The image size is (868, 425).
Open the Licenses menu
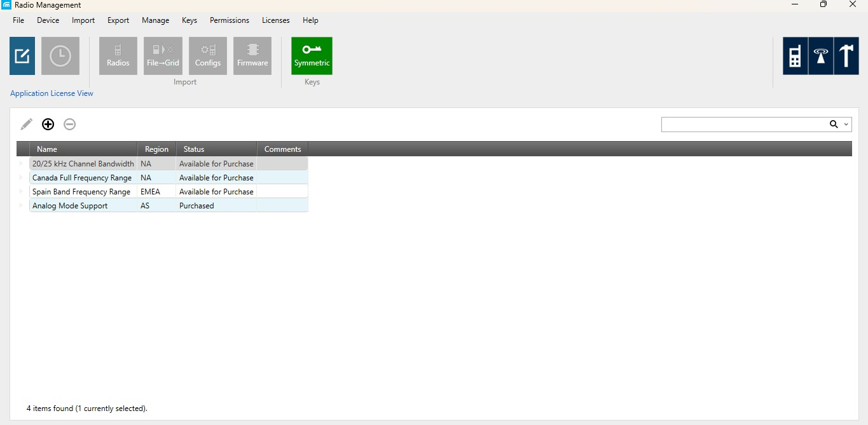(276, 20)
